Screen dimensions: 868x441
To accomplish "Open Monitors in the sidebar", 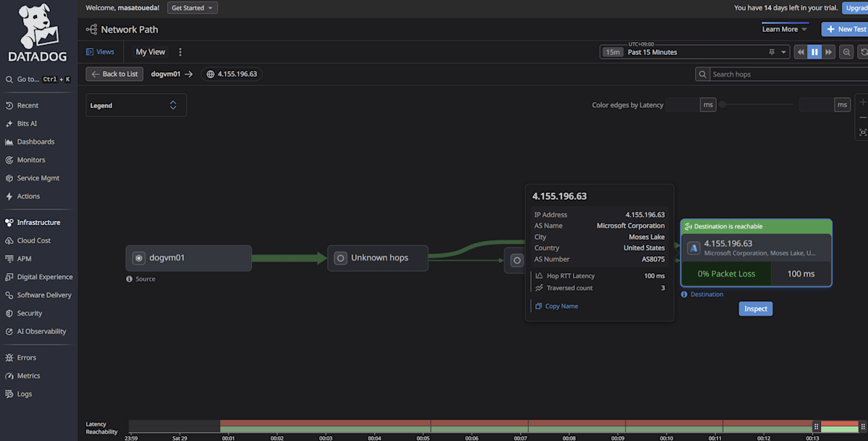I will click(x=31, y=160).
